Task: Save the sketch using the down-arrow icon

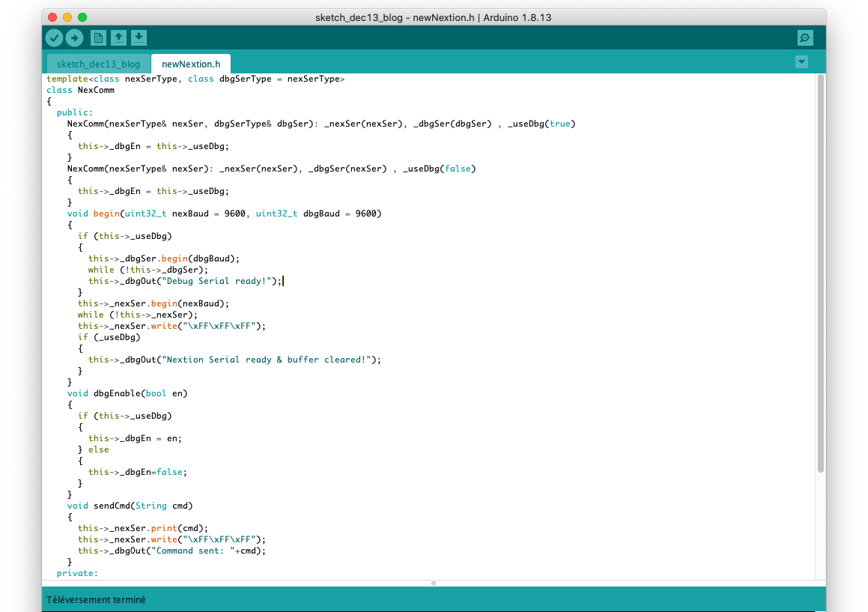Action: click(x=139, y=38)
